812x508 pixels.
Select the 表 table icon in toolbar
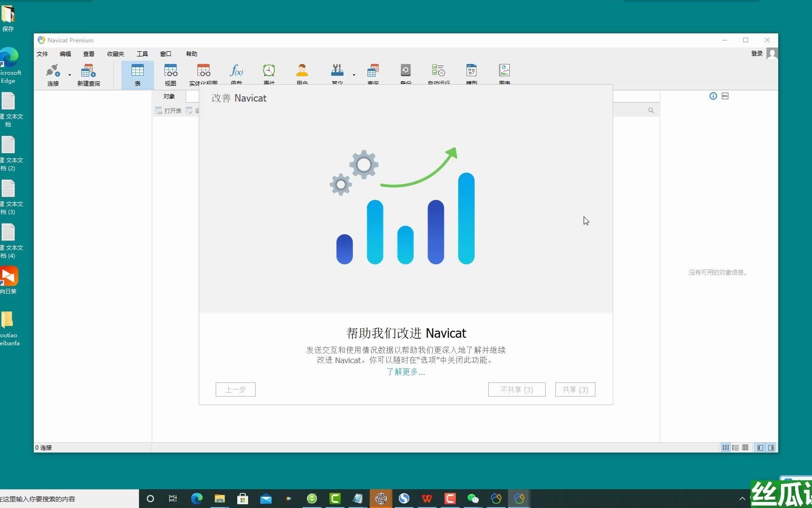pyautogui.click(x=138, y=71)
